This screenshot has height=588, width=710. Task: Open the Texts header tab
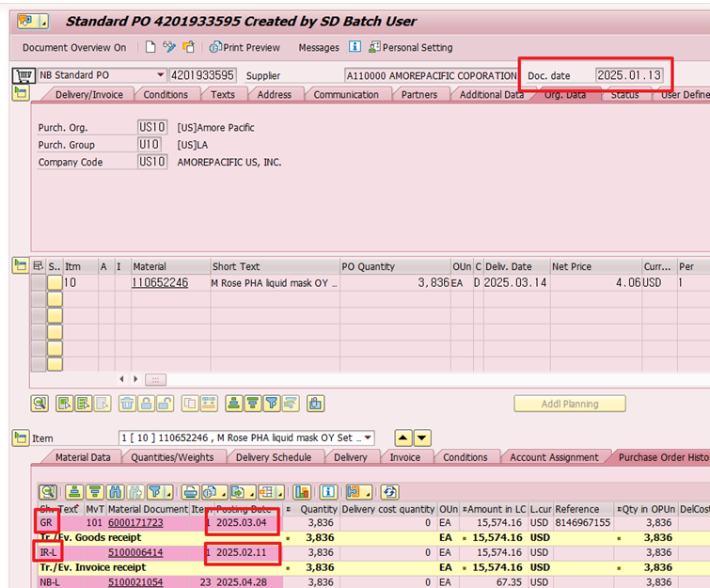click(x=223, y=95)
